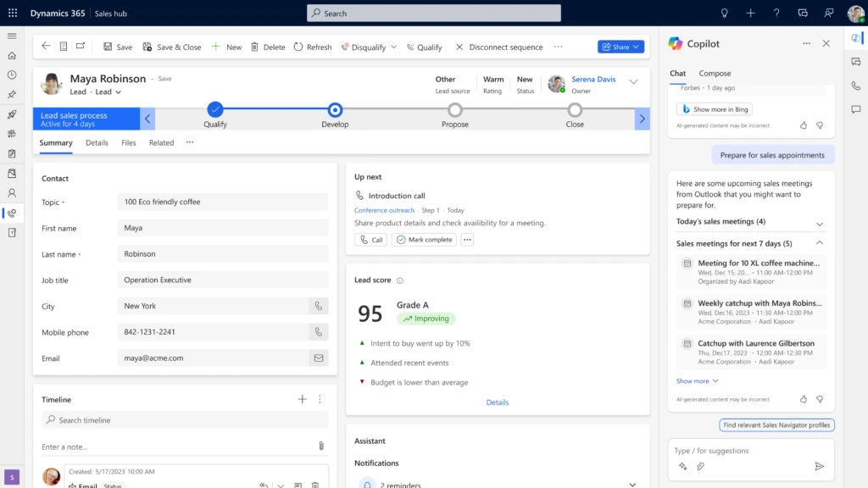Open the Copilot icon in the right rail
The height and width of the screenshot is (488, 868).
[x=854, y=39]
